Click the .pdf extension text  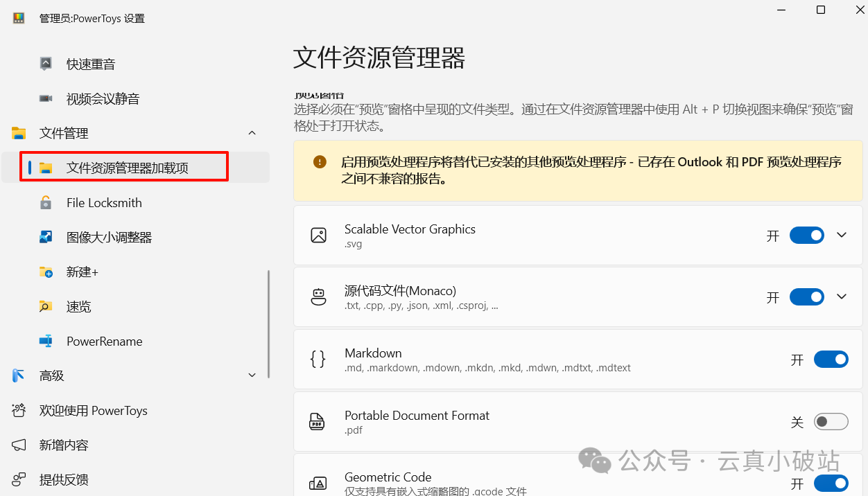pyautogui.click(x=354, y=430)
